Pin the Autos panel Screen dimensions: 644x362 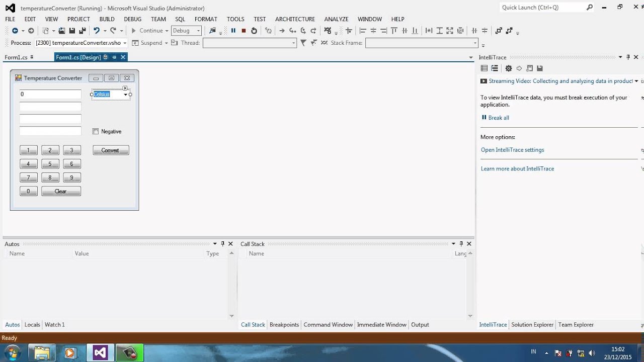pyautogui.click(x=223, y=244)
